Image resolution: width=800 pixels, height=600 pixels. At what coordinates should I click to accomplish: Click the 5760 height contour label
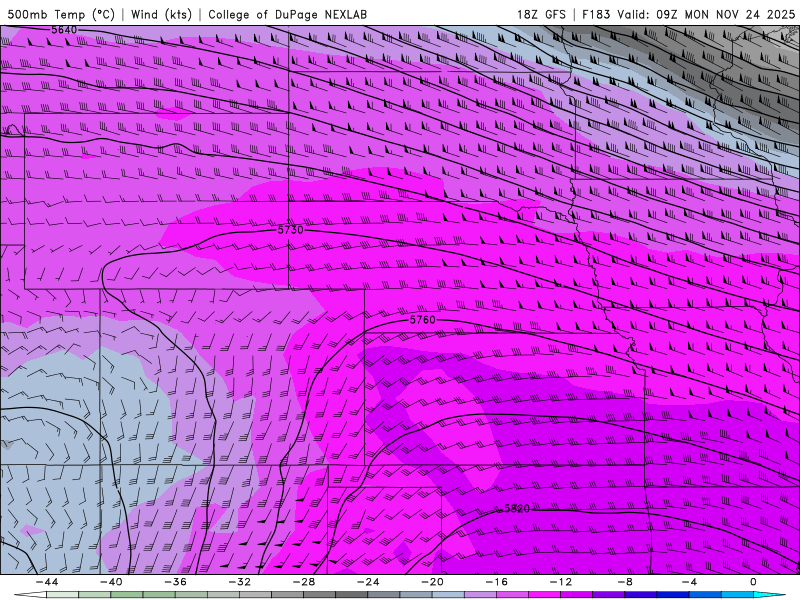(x=422, y=320)
